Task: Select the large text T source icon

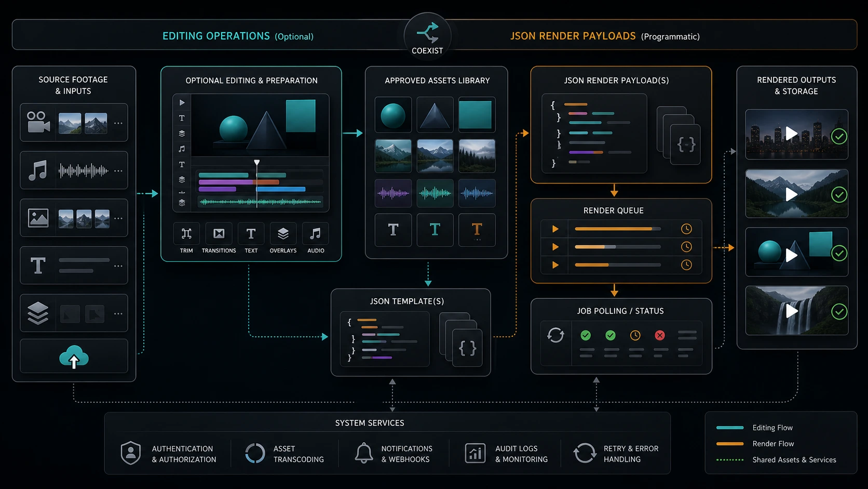Action: (38, 266)
